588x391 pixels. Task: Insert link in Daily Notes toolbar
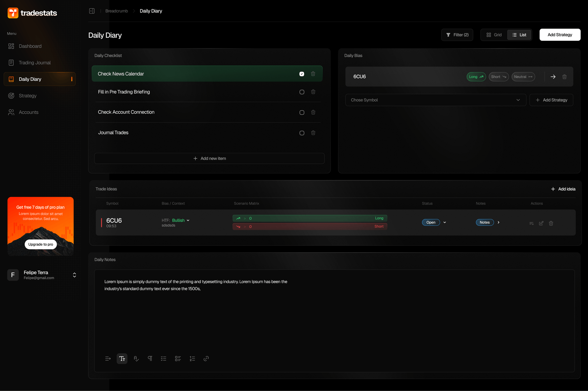[x=206, y=359]
